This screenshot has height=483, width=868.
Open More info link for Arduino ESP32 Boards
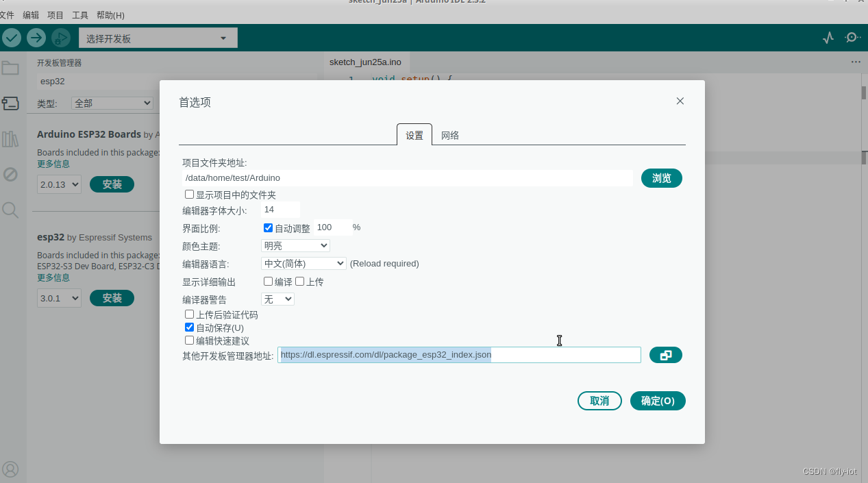coord(53,164)
